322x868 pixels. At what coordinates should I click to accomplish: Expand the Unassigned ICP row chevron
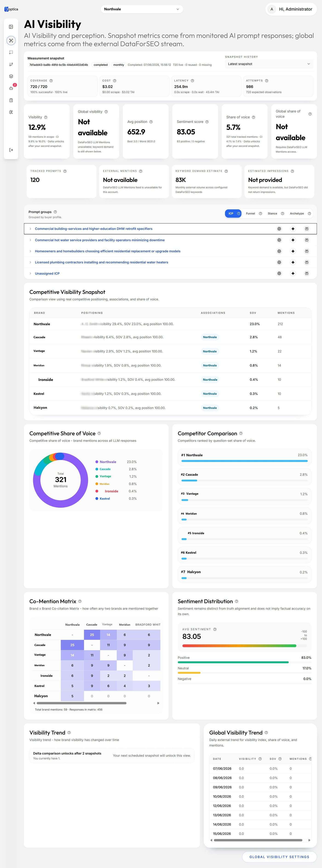[x=30, y=273]
